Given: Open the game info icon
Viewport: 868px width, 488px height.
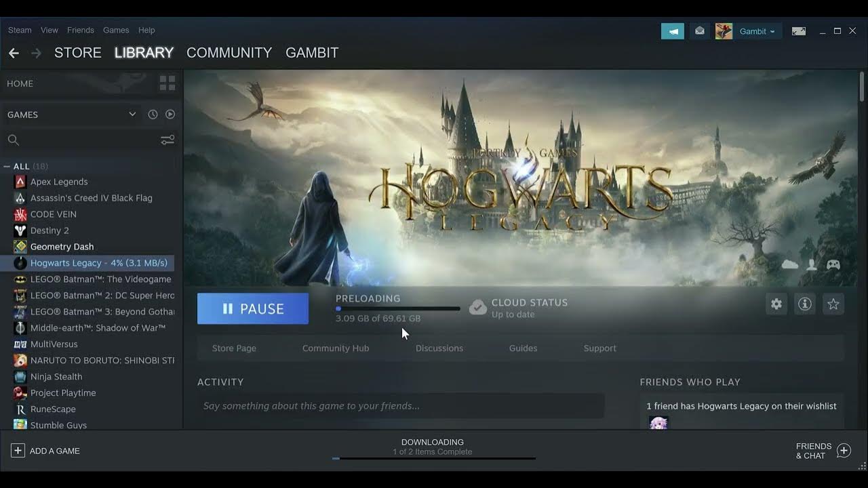Looking at the screenshot, I should 805,304.
